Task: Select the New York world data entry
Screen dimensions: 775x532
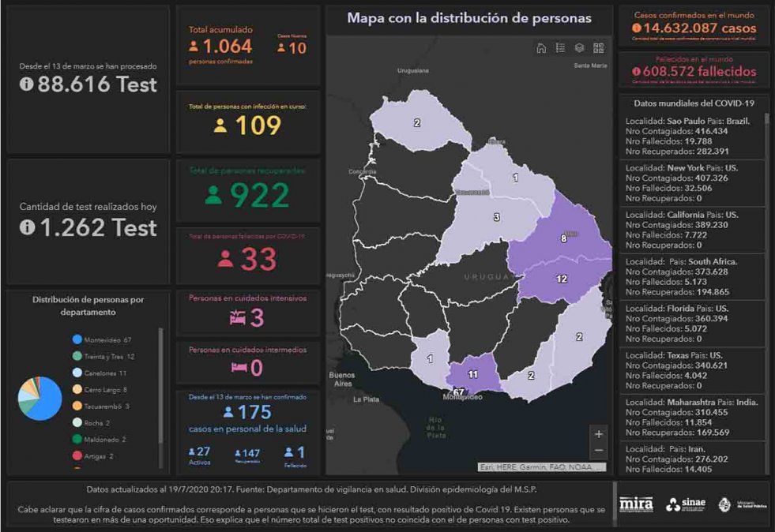Action: (691, 183)
